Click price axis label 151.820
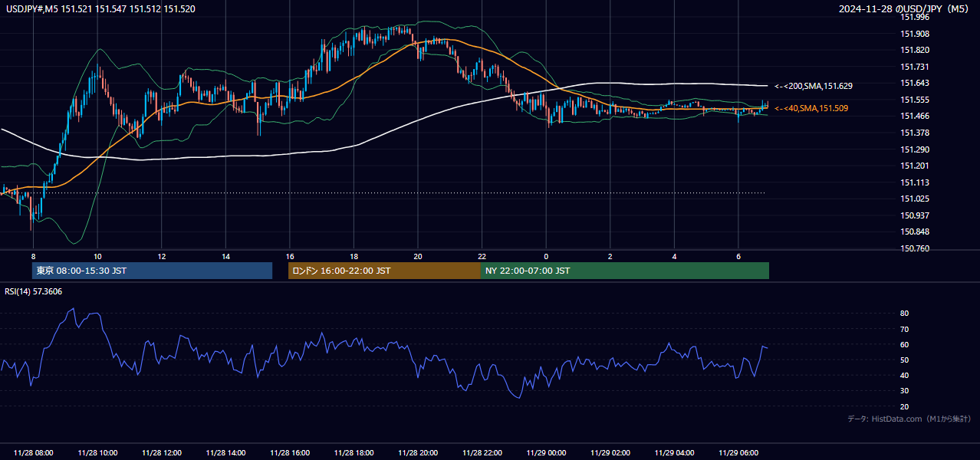Image resolution: width=980 pixels, height=460 pixels. (915, 50)
